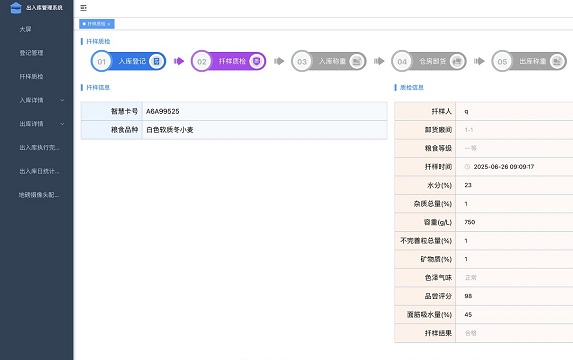Click the 入库登记 step document icon
Viewport: 573px width, 360px height.
(x=156, y=61)
